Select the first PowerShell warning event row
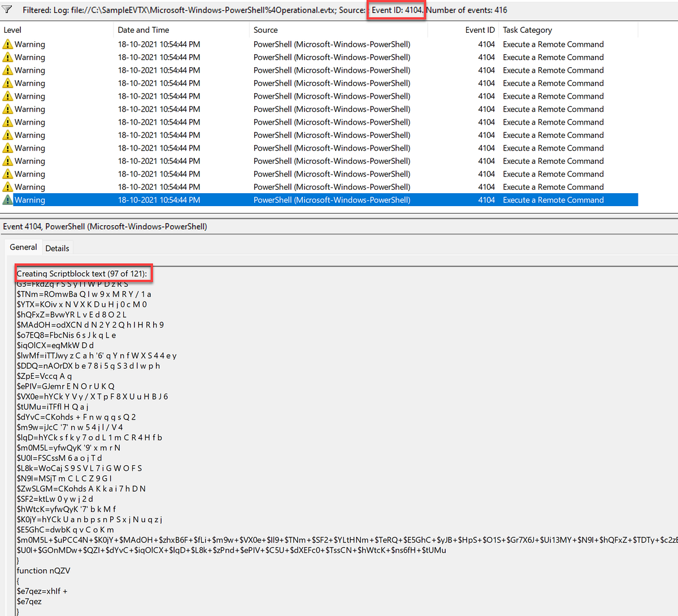678x616 pixels. 226,44
